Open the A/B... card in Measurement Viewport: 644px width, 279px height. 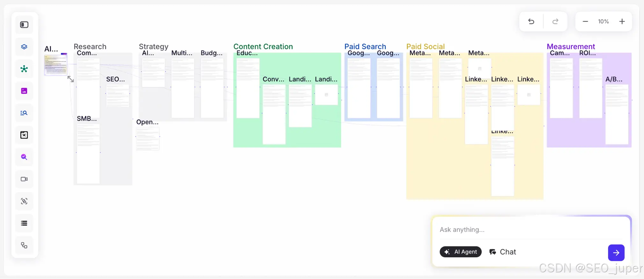click(617, 114)
